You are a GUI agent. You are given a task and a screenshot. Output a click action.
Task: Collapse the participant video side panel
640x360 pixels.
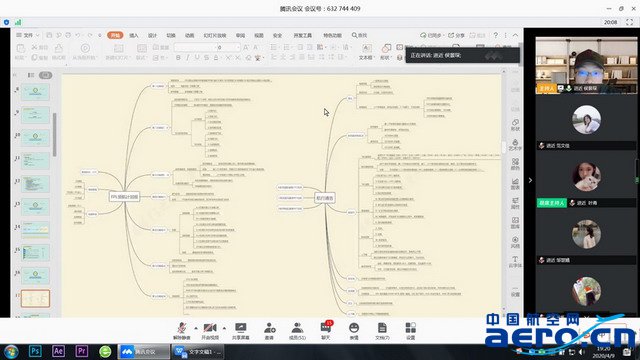point(530,180)
